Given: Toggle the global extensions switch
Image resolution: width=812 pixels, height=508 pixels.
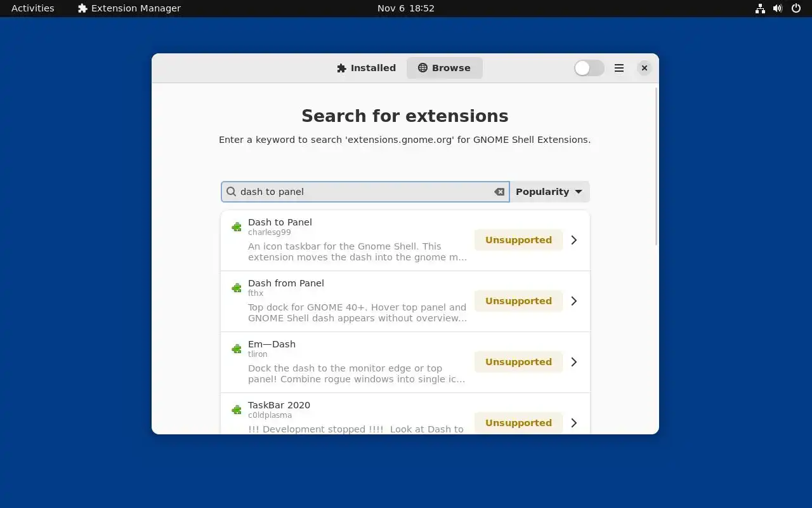Looking at the screenshot, I should (x=589, y=68).
